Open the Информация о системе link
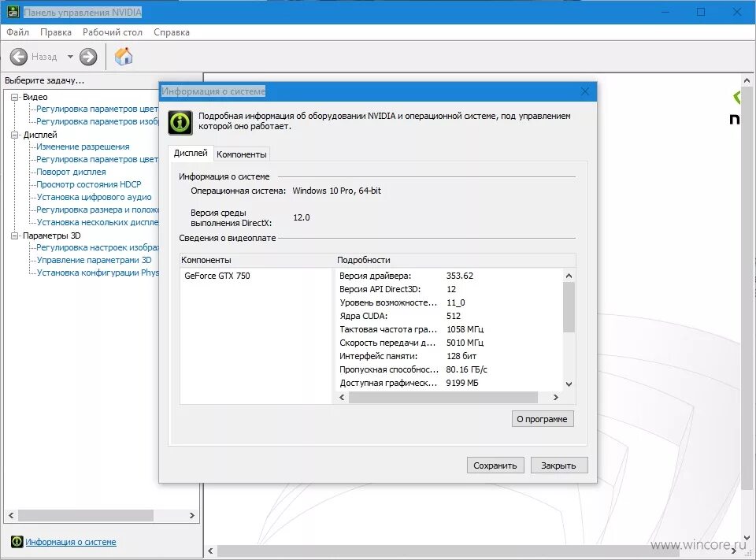The image size is (756, 560). coord(70,542)
